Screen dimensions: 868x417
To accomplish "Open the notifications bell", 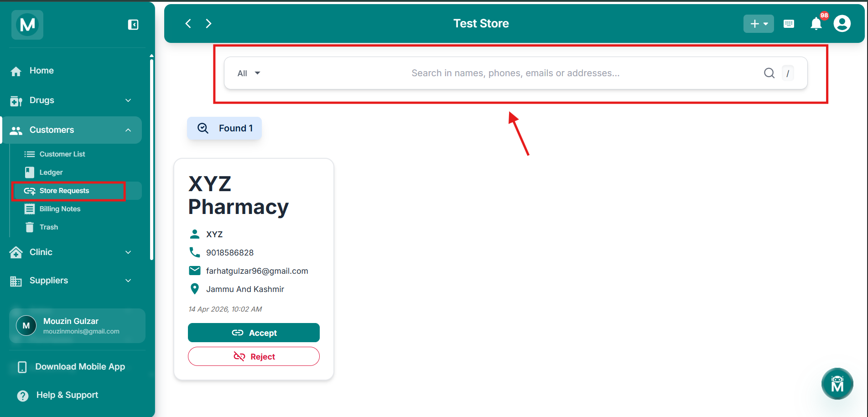I will [816, 24].
